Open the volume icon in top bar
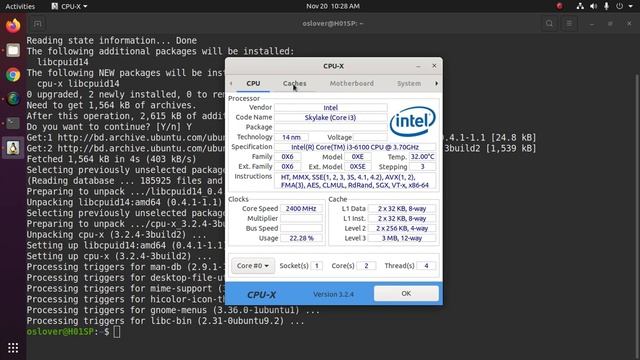This screenshot has width=640, height=360. [593, 6]
